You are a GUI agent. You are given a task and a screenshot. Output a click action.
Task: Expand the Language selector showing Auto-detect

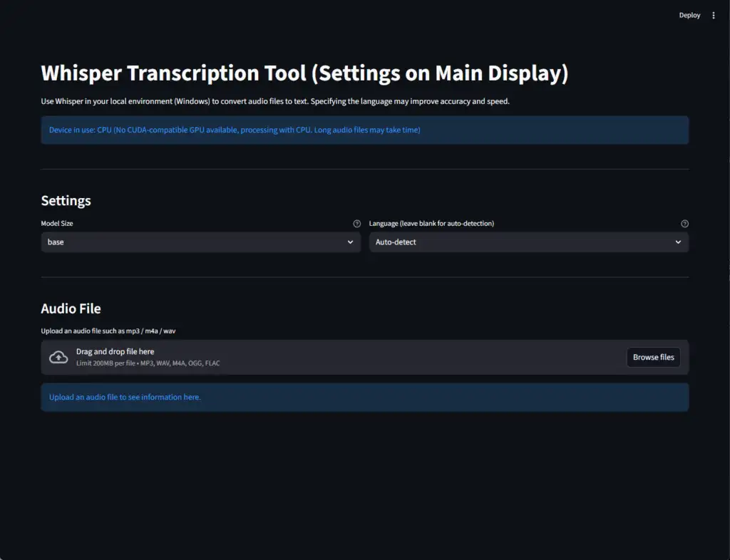point(520,242)
